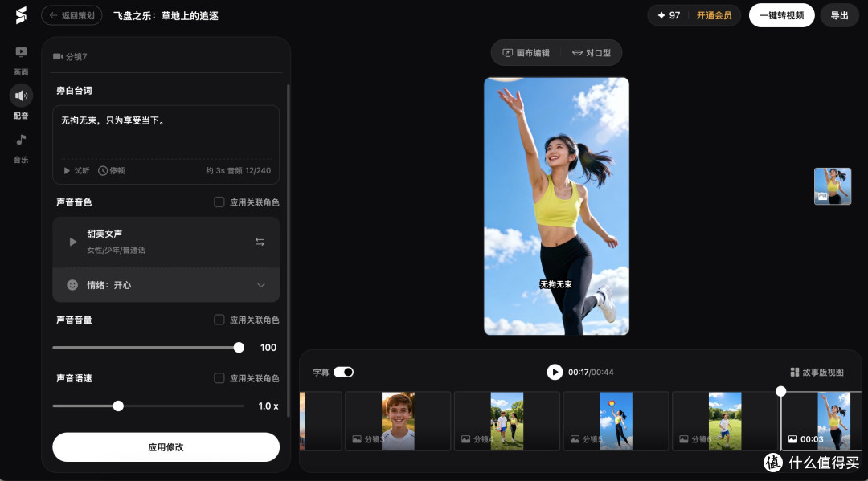Image resolution: width=868 pixels, height=481 pixels.
Task: Check 应用关联角色 for 声音语速
Action: point(219,378)
